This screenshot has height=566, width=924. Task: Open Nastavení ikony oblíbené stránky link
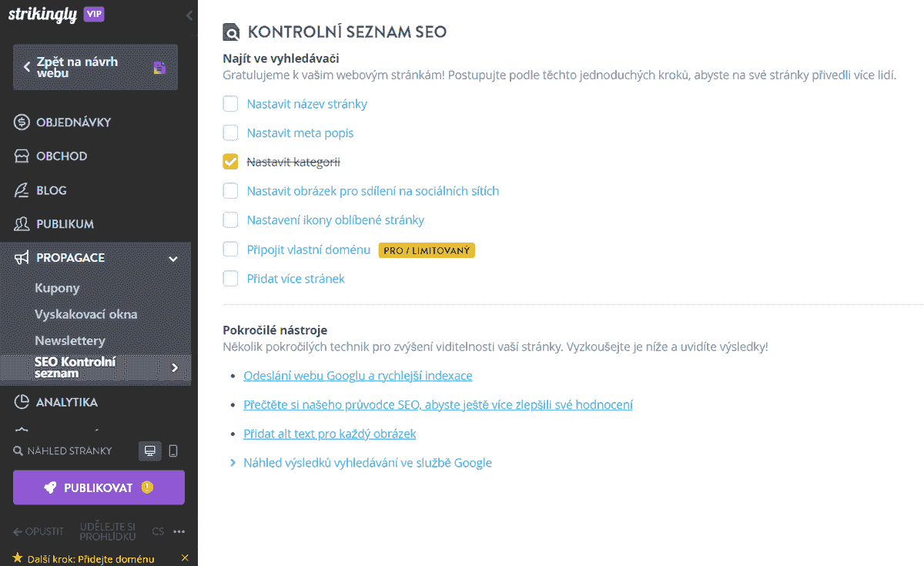(336, 220)
